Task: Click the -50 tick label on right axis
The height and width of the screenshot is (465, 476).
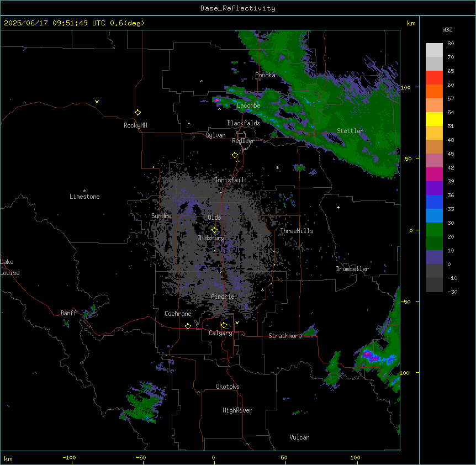Action: [405, 302]
